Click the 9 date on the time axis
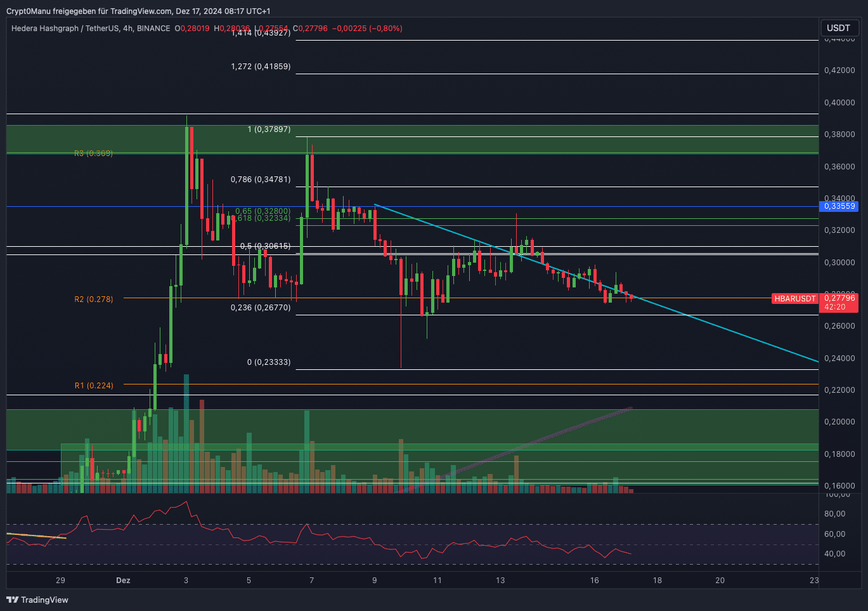This screenshot has height=611, width=868. tap(375, 580)
